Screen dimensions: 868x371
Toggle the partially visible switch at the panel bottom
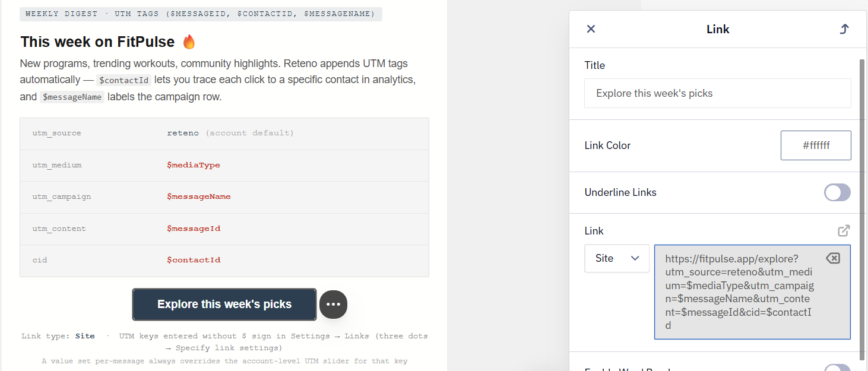coord(837,369)
